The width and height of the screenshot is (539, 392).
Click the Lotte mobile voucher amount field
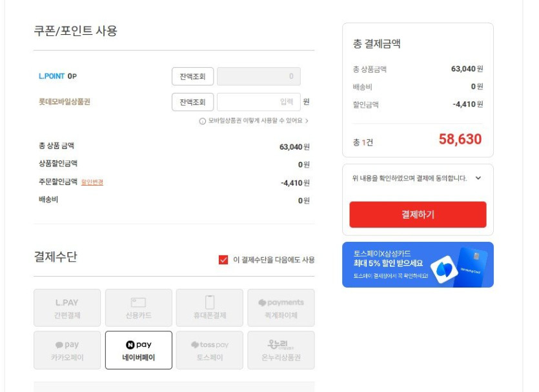click(258, 102)
